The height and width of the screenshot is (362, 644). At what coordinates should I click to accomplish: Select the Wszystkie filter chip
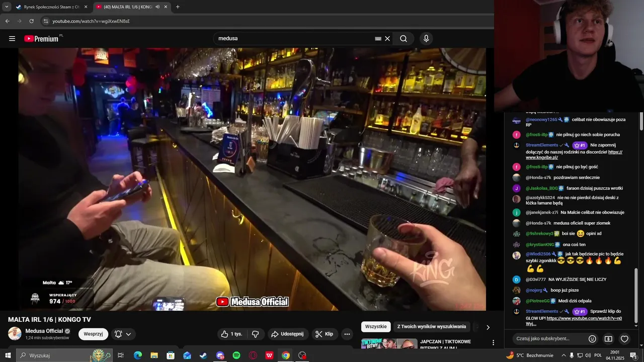coord(376,327)
